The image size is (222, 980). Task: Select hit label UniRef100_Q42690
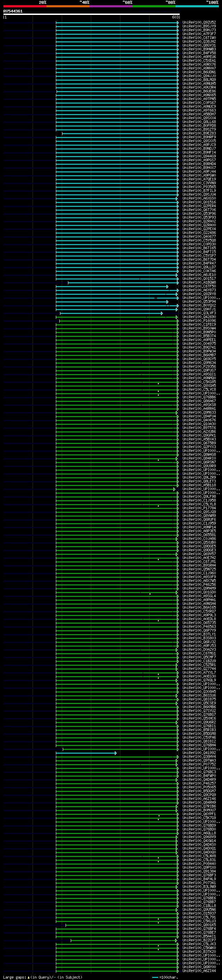tap(199, 317)
